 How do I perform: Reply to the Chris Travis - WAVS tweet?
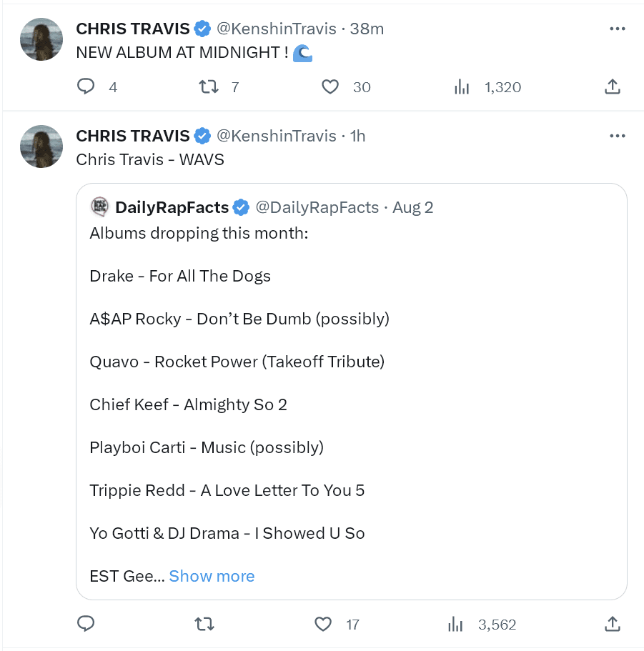pyautogui.click(x=86, y=624)
